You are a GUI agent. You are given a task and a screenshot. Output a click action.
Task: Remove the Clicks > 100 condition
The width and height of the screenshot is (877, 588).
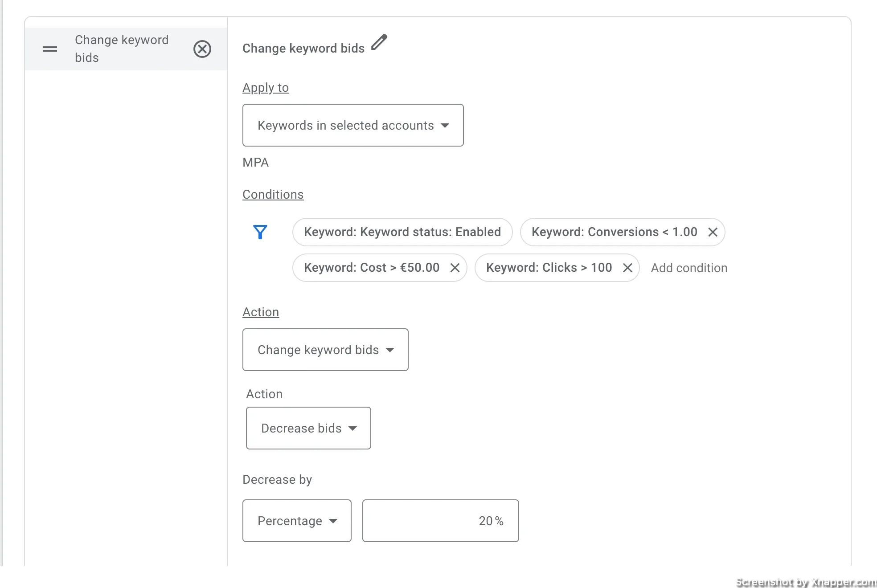[627, 268]
